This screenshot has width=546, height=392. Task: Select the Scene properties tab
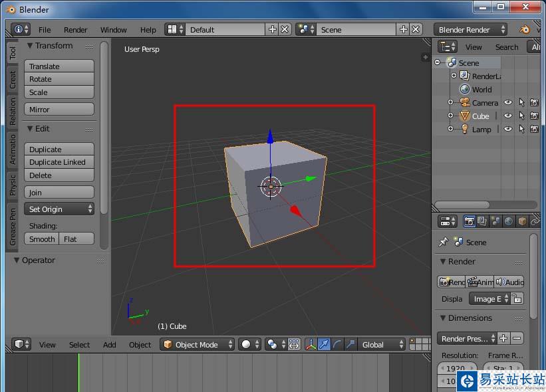[x=495, y=221]
